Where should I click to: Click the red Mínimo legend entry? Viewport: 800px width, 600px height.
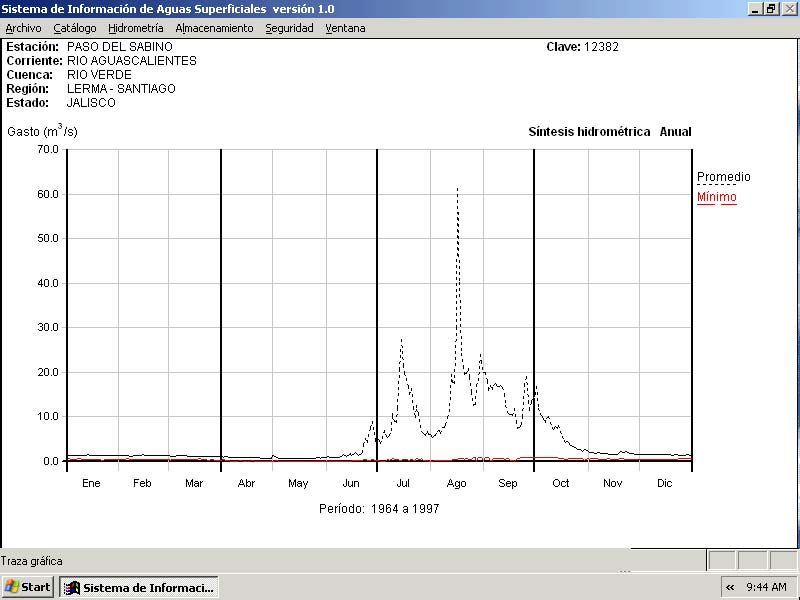point(716,197)
